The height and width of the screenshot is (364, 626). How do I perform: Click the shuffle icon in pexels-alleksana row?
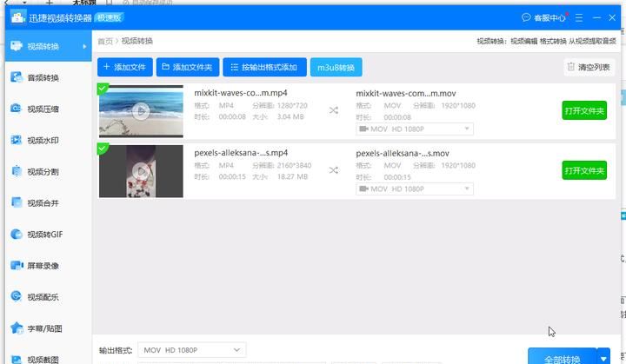click(334, 170)
